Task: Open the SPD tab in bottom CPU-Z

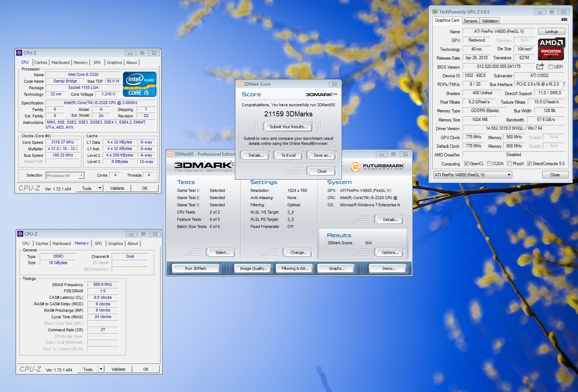Action: coord(98,244)
